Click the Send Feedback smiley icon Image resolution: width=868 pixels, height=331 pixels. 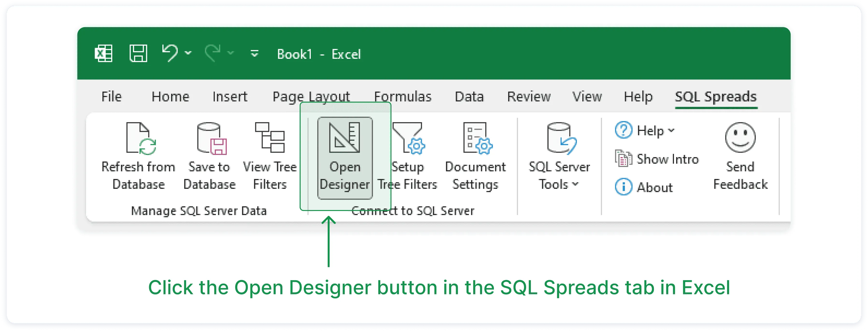click(x=740, y=138)
